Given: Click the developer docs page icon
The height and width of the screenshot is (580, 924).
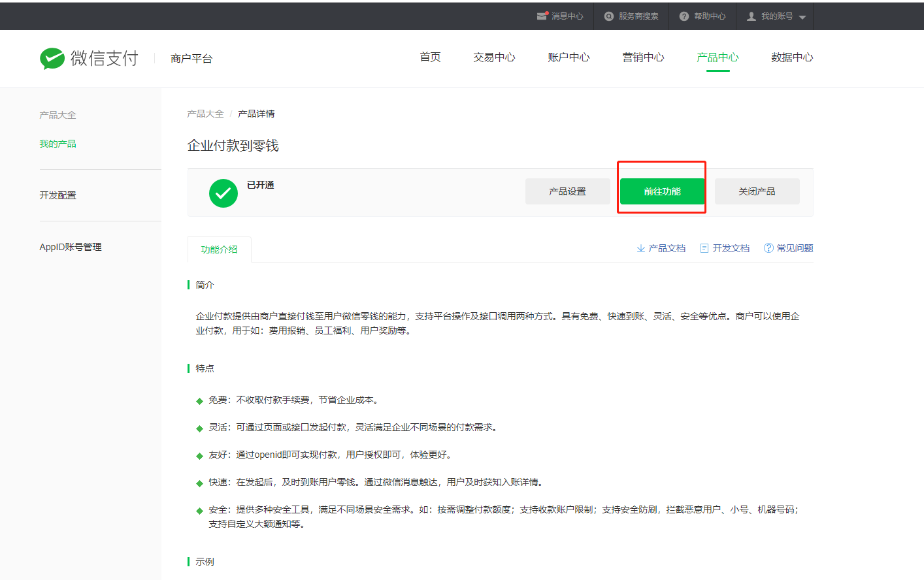Looking at the screenshot, I should coord(704,248).
